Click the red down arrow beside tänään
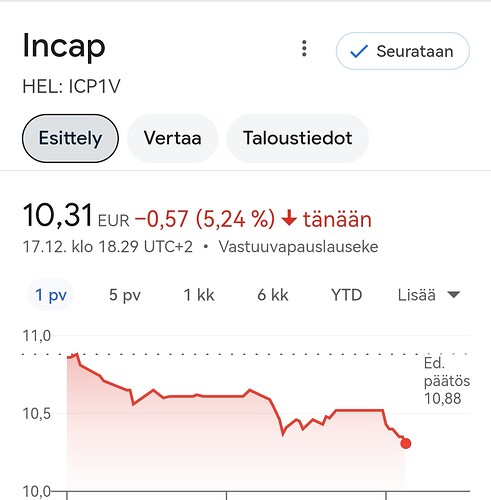The width and height of the screenshot is (491, 500). tap(289, 218)
